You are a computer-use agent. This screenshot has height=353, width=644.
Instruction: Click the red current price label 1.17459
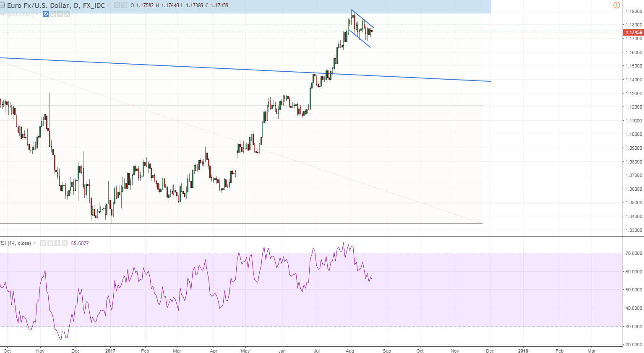[634, 32]
